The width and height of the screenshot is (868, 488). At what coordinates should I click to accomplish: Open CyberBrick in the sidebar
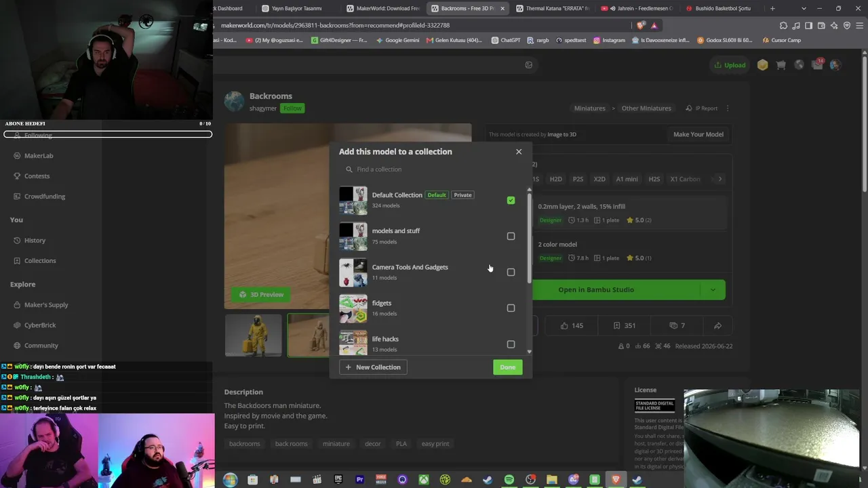pyautogui.click(x=40, y=325)
